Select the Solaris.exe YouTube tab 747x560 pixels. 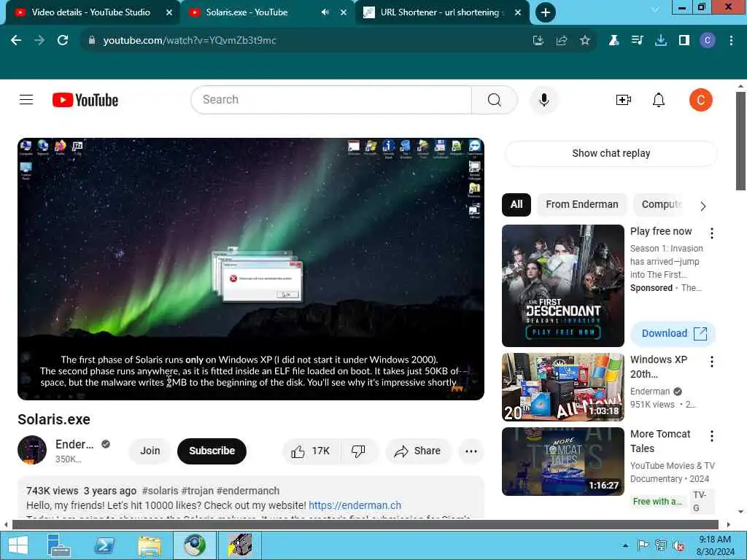pos(247,12)
